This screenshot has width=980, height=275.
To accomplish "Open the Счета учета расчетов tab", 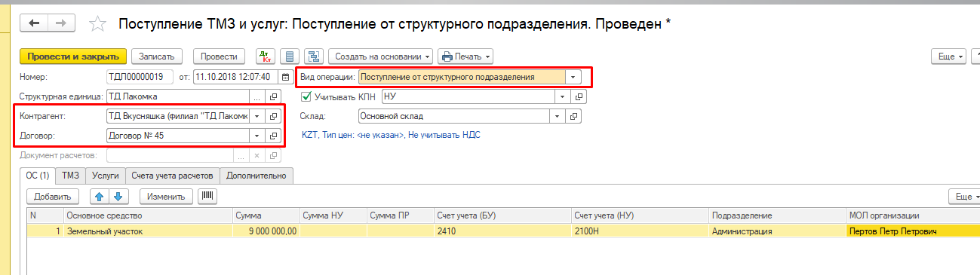I will 173,176.
